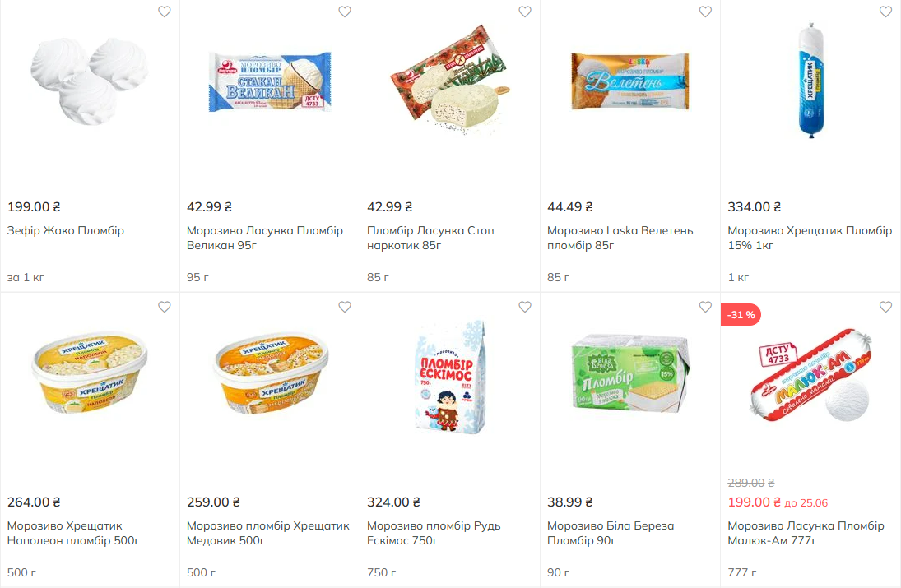
Task: Click heart on Пломбір Ласунка Стоп наркотик
Action: 525,12
